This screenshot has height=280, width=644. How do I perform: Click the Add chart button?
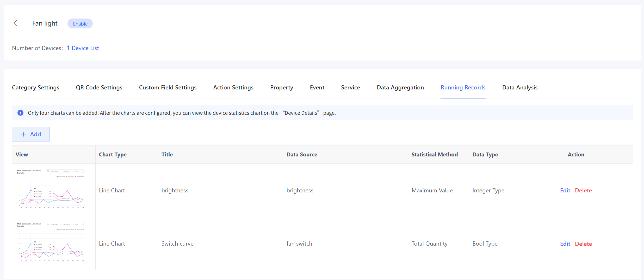click(x=31, y=134)
